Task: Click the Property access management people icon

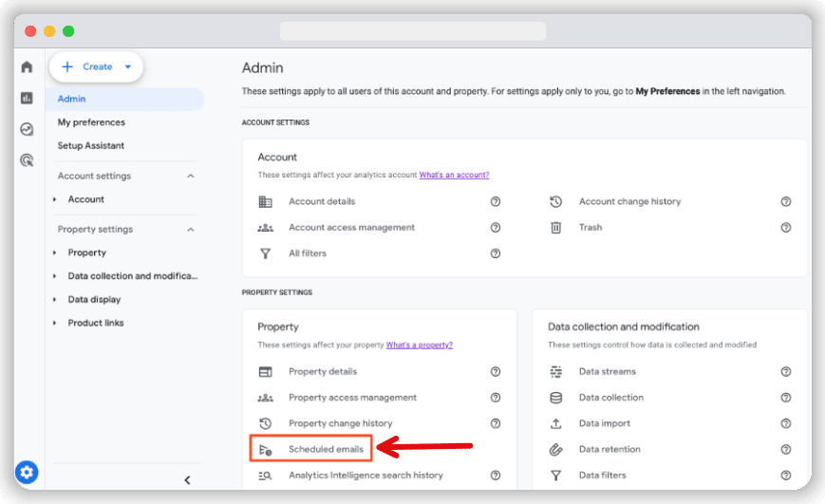Action: point(265,398)
